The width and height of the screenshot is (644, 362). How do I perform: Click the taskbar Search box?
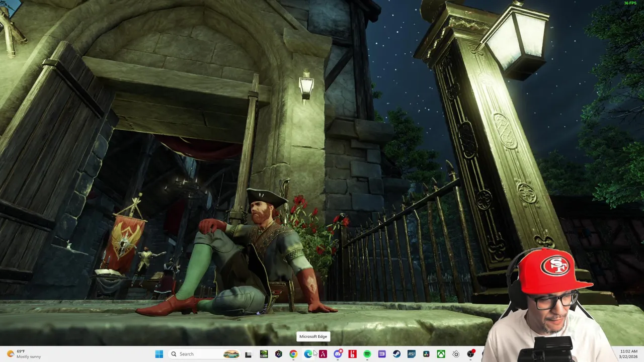(x=204, y=354)
